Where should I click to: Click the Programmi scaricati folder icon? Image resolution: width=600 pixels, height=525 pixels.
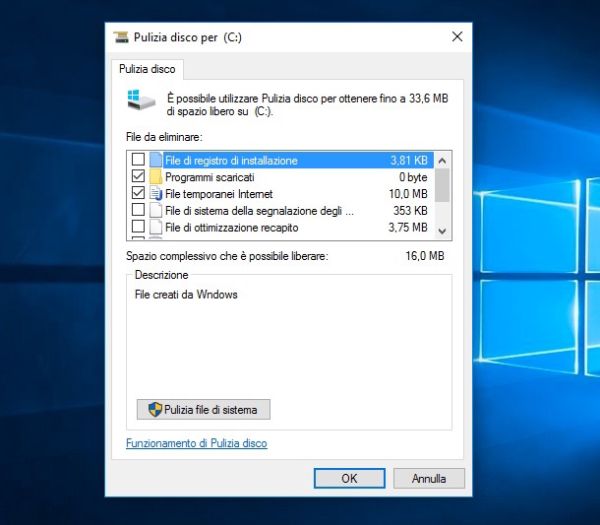[156, 176]
